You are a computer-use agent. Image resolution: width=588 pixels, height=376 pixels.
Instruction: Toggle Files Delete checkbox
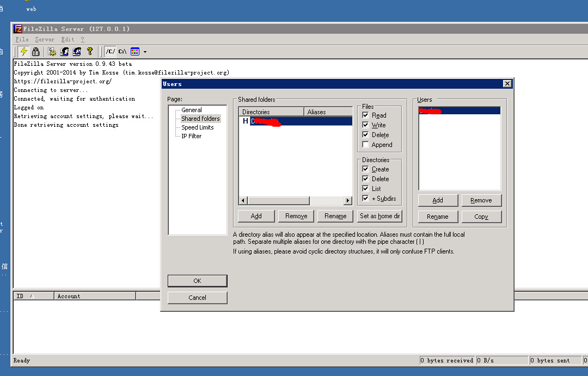(x=366, y=134)
